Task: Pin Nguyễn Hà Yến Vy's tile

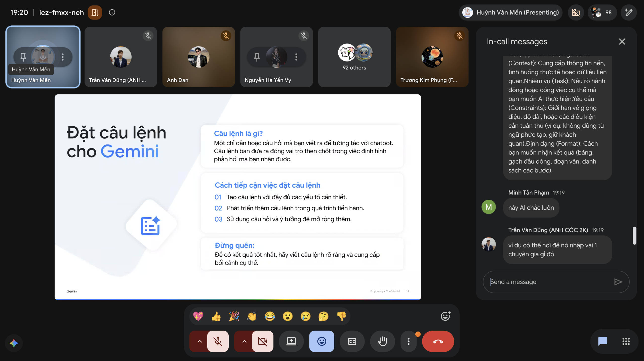Action: point(257,57)
